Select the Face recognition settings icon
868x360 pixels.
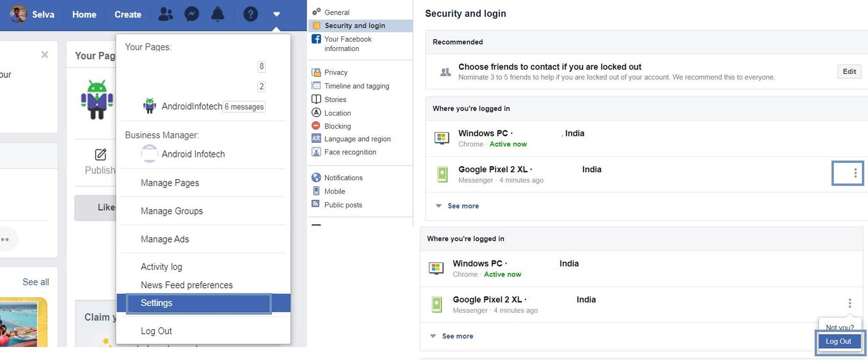[316, 152]
